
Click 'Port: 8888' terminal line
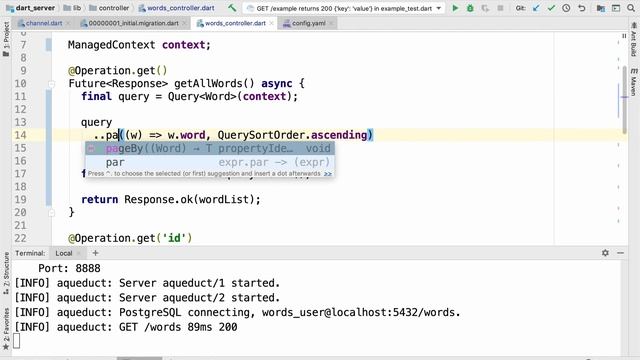(69, 268)
